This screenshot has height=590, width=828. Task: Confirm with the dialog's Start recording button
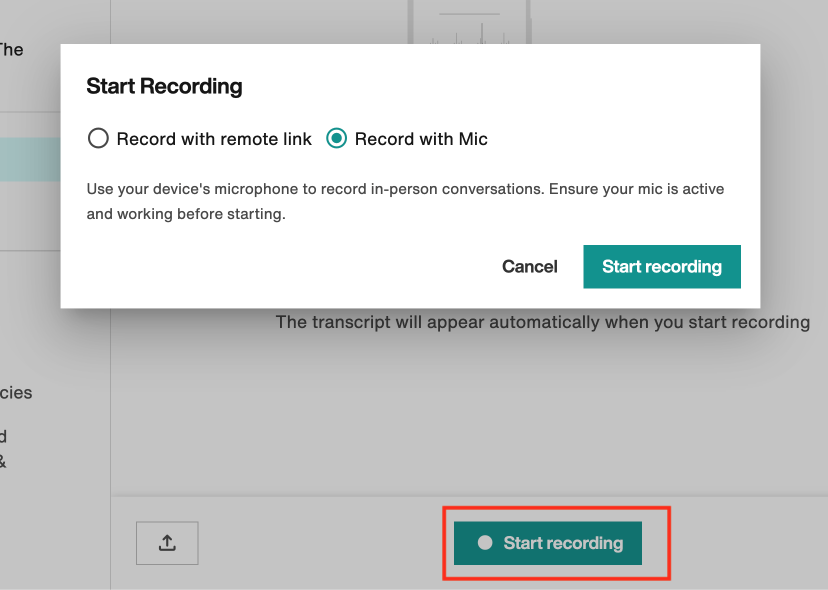pos(662,267)
